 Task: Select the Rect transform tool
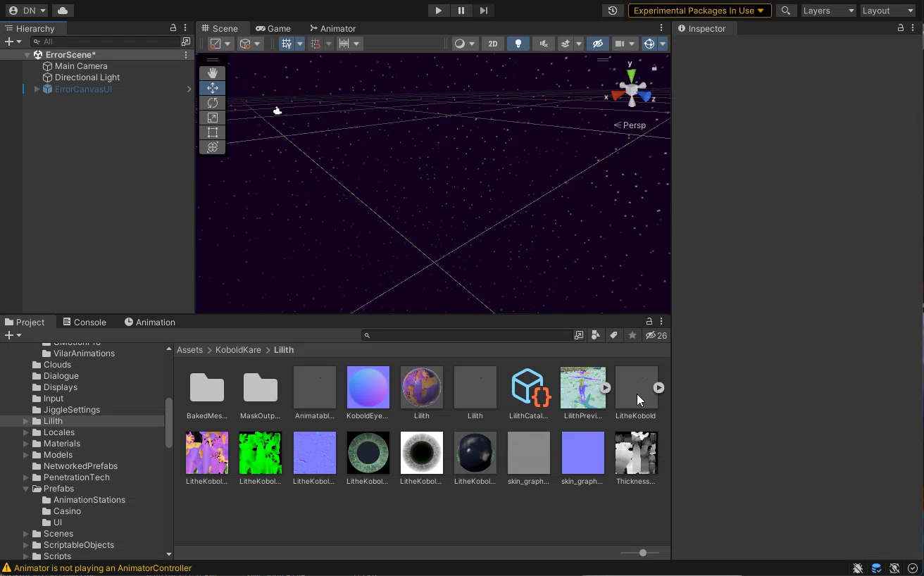213,132
